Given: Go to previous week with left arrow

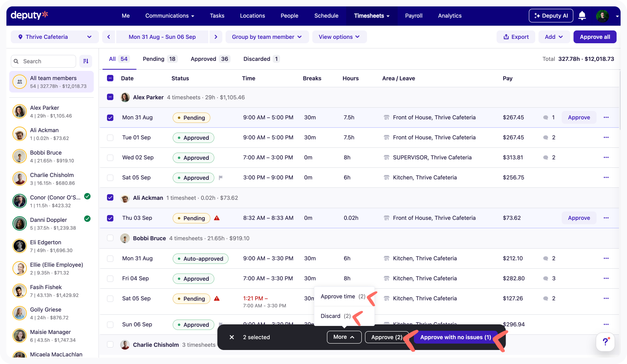Looking at the screenshot, I should [109, 37].
